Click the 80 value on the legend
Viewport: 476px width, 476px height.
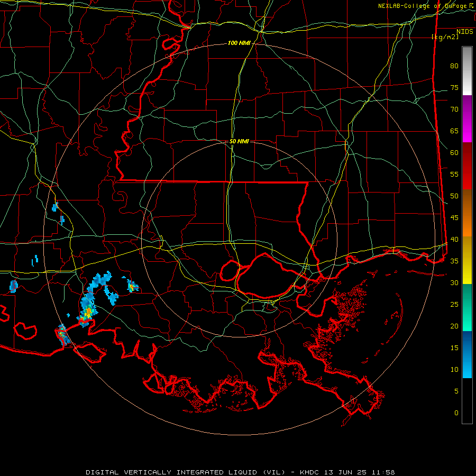click(454, 66)
